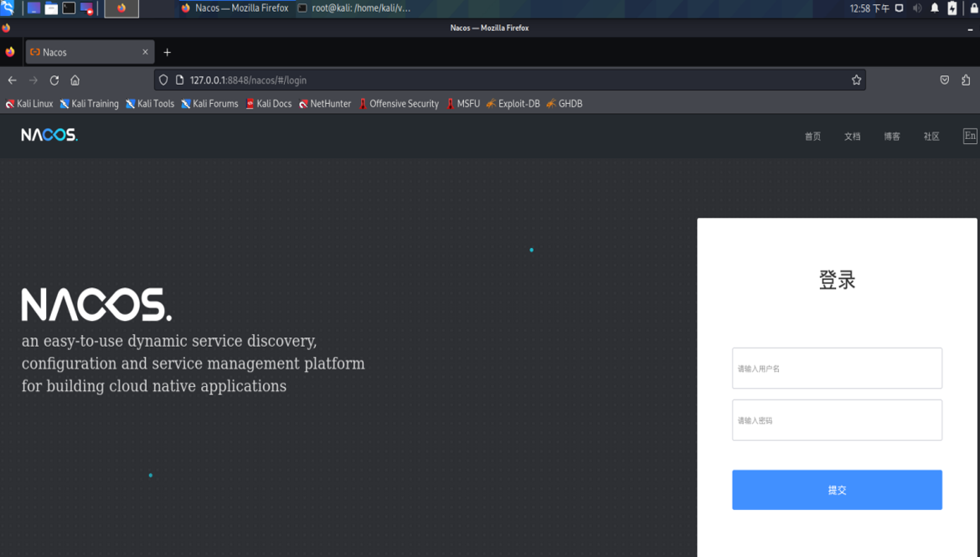Launch the terminal emulator panel icon
The height and width of the screenshot is (557, 980).
pyautogui.click(x=69, y=8)
